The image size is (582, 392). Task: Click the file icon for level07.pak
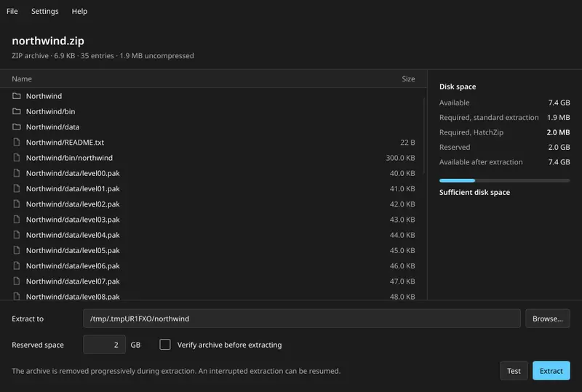16,281
